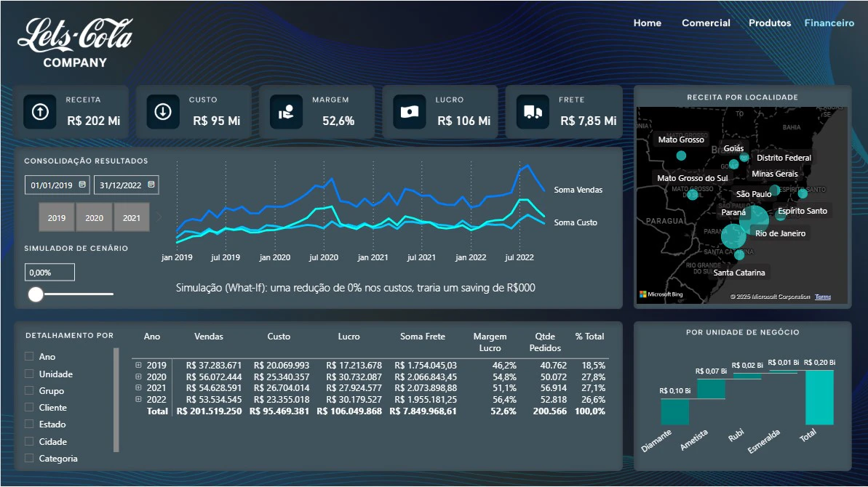Expand the 2019 table row
The width and height of the screenshot is (868, 487).
click(x=138, y=365)
